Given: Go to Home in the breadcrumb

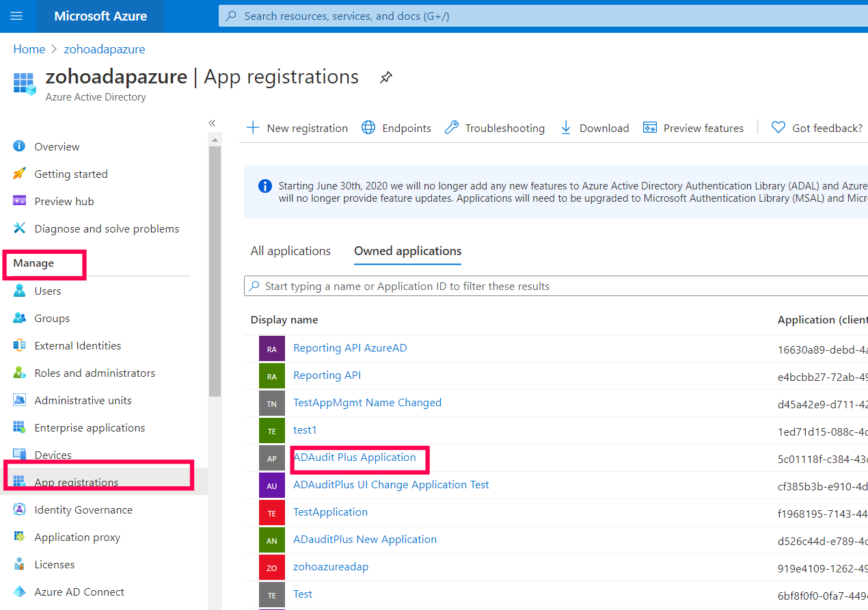Looking at the screenshot, I should click(x=29, y=49).
